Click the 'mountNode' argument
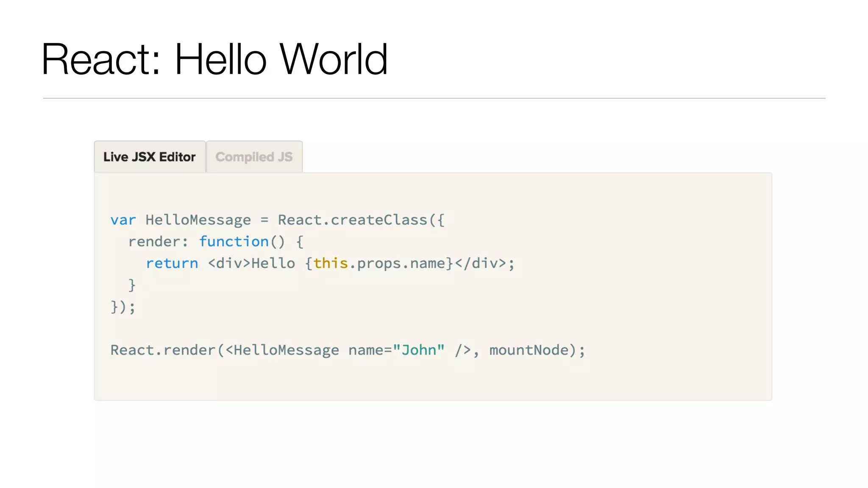This screenshot has height=488, width=868. coord(529,350)
